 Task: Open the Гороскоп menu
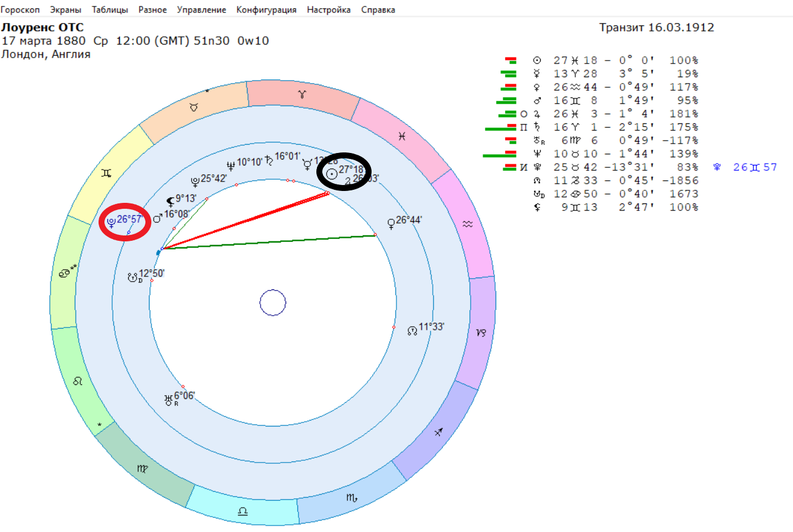(20, 9)
